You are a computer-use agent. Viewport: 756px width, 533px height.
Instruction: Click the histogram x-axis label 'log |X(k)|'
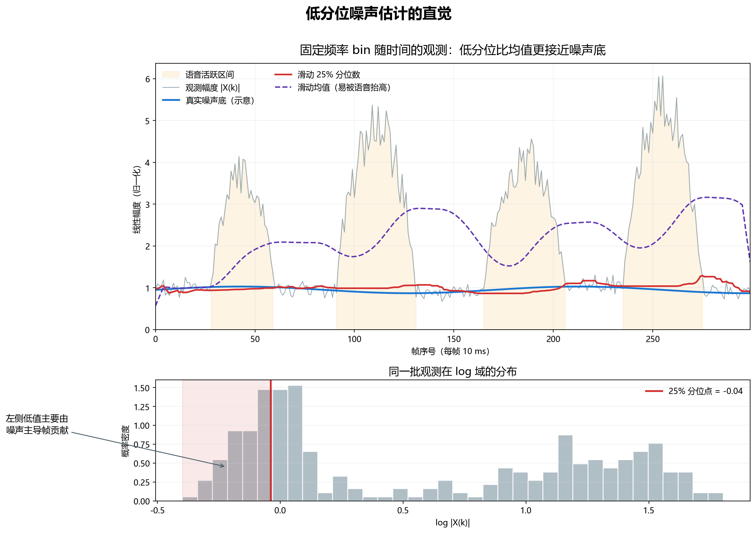click(x=452, y=523)
